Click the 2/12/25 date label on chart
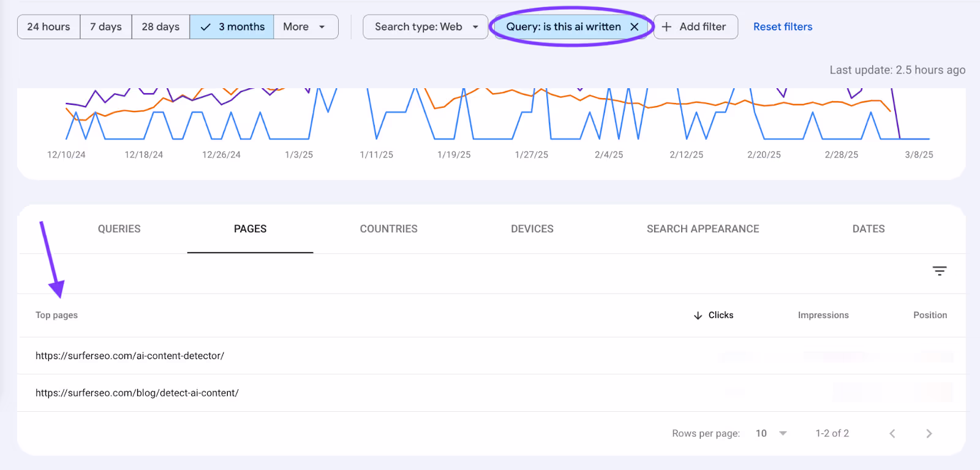980x470 pixels. (687, 155)
